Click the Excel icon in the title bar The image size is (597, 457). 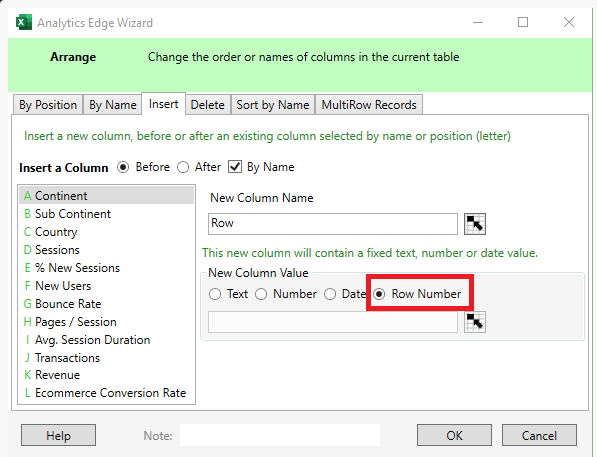click(24, 22)
